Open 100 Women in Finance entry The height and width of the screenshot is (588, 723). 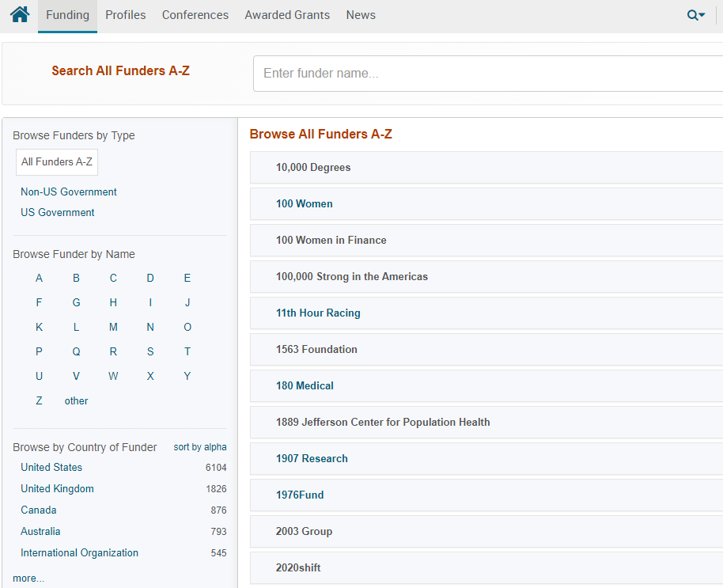[331, 241]
